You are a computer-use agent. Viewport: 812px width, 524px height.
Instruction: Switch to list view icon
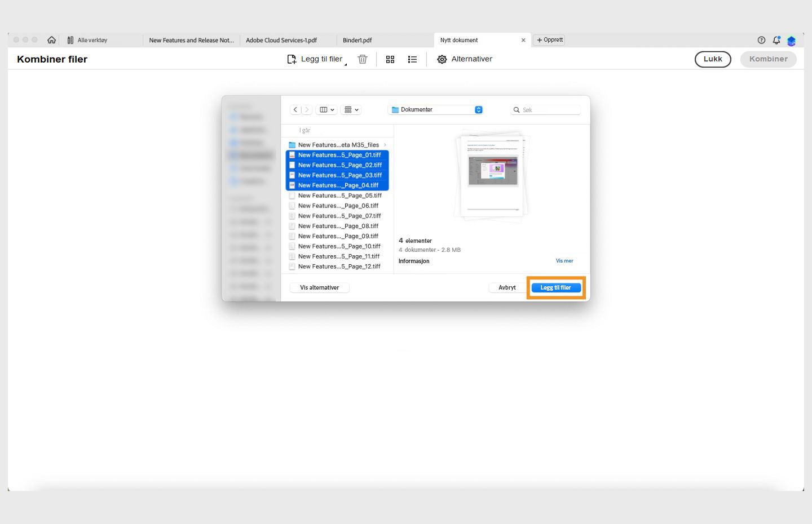point(412,59)
